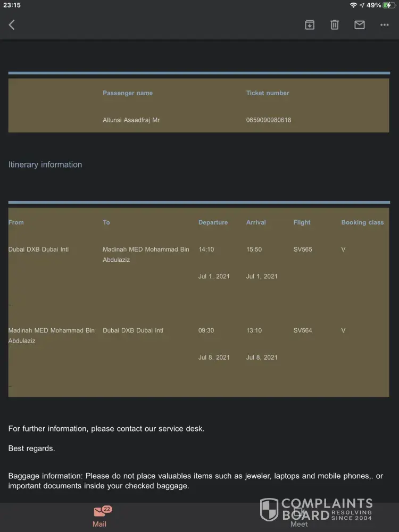Tap the Booking class column header
The width and height of the screenshot is (399, 532).
coord(362,222)
